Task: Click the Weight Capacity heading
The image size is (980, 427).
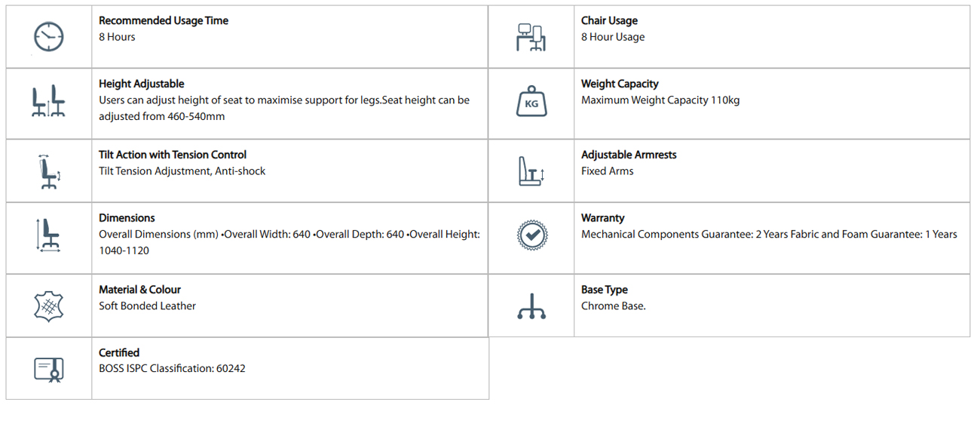Action: pyautogui.click(x=620, y=84)
